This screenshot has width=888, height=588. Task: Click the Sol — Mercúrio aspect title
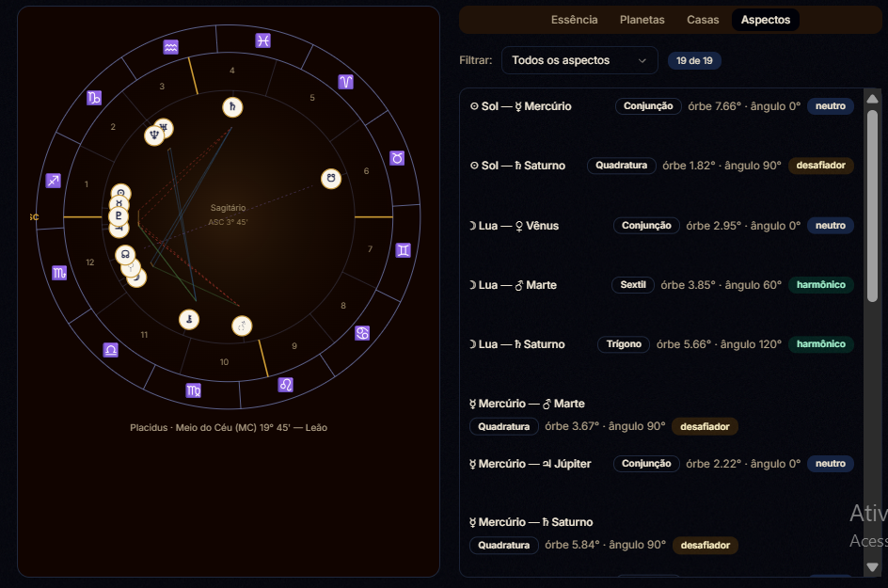pos(520,106)
